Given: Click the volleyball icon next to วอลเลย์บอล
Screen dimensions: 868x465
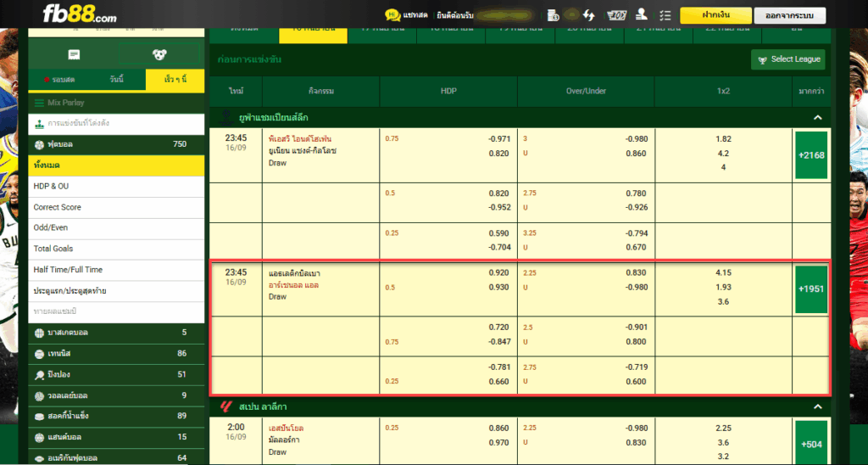Looking at the screenshot, I should pos(39,396).
